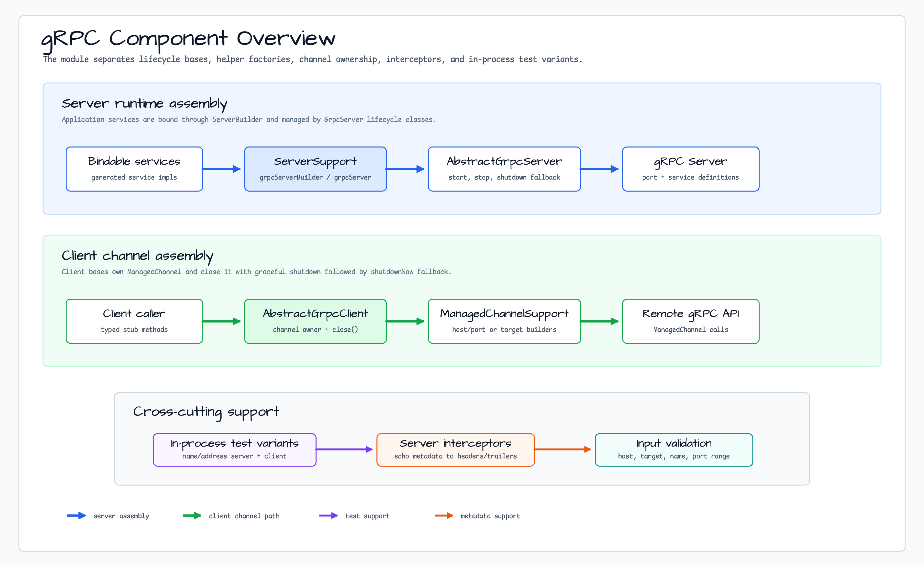This screenshot has height=567, width=924.
Task: Click the orange metadata support legend arrow
Action: pos(444,516)
